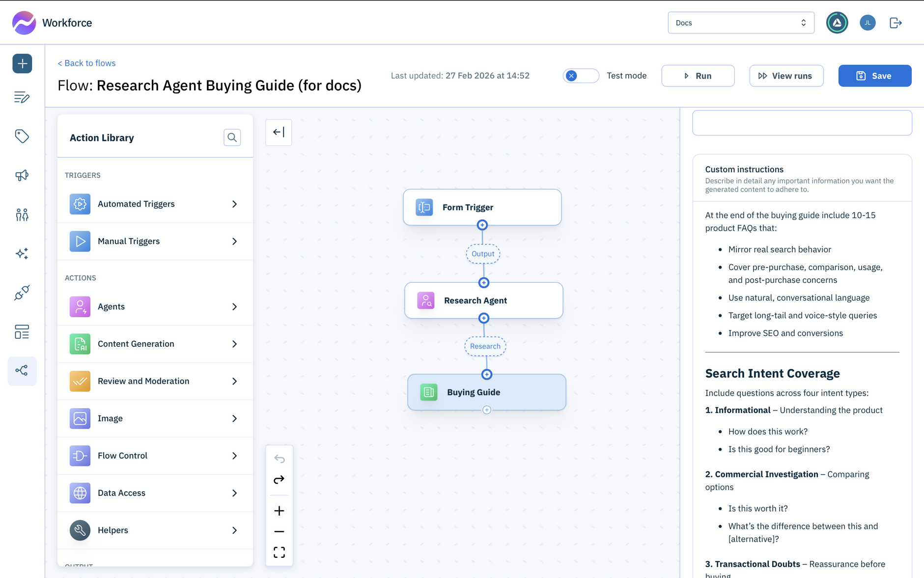The width and height of the screenshot is (924, 578).
Task: Collapse the Action Library panel arrow
Action: [x=279, y=132]
